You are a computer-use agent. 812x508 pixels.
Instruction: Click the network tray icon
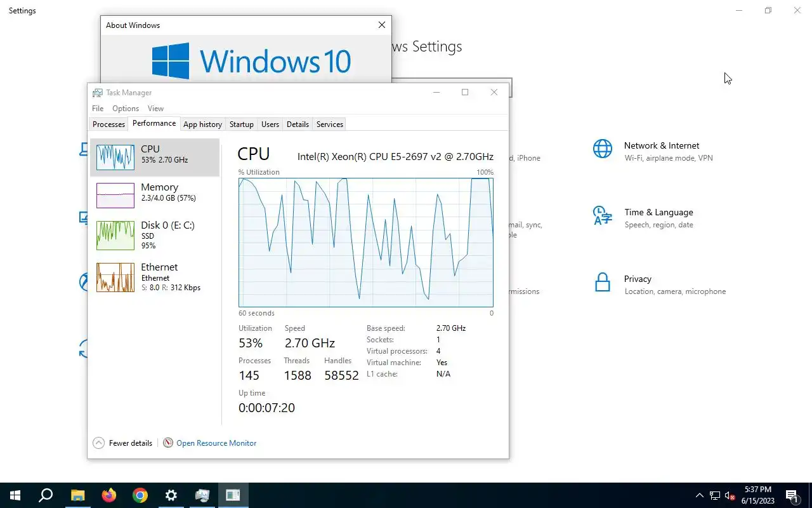(715, 495)
